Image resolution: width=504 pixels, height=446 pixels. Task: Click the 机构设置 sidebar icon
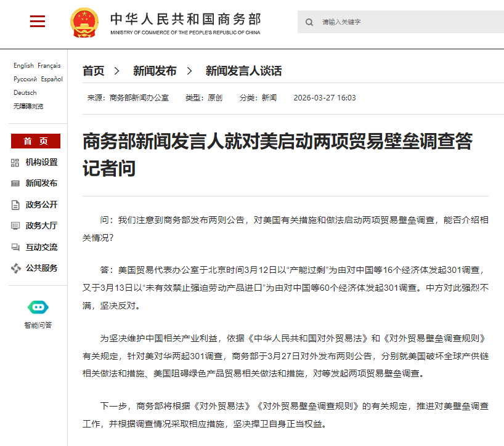click(x=15, y=163)
